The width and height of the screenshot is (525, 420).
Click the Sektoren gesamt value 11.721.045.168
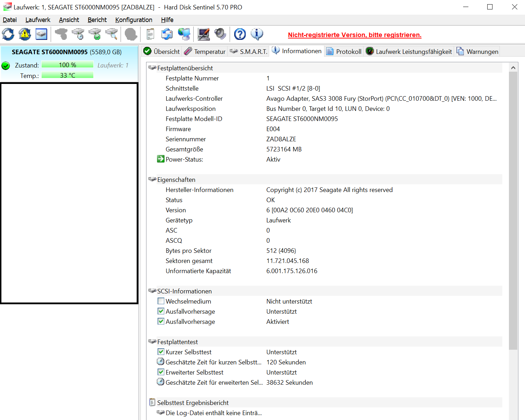288,261
